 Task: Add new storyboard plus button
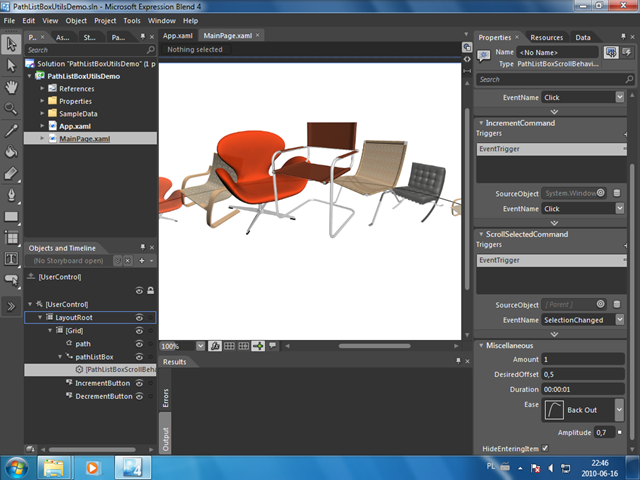(142, 260)
